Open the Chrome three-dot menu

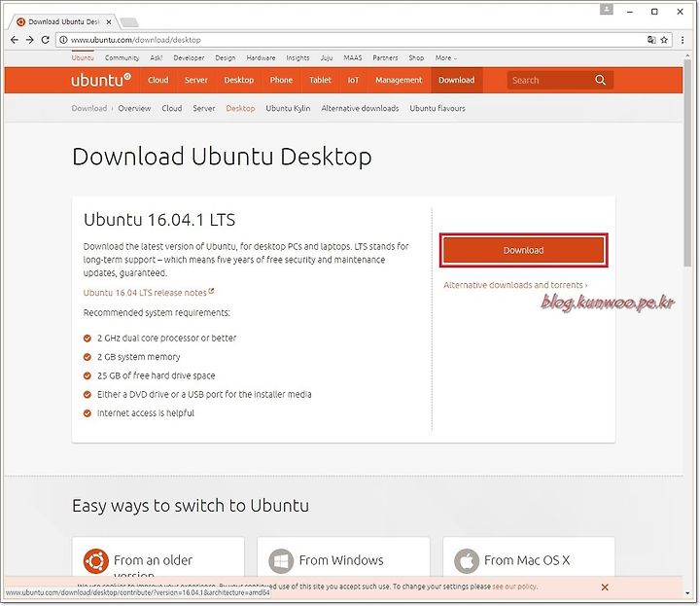(x=682, y=40)
